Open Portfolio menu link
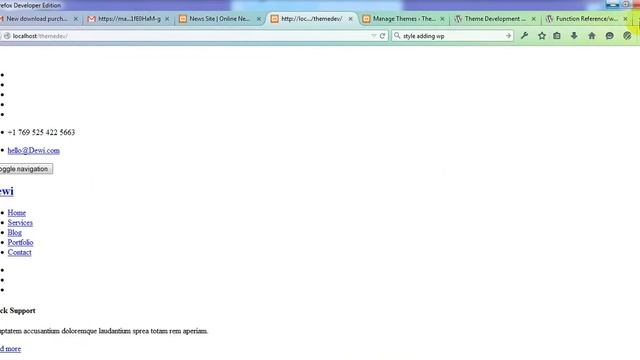640x360 pixels. [x=20, y=242]
